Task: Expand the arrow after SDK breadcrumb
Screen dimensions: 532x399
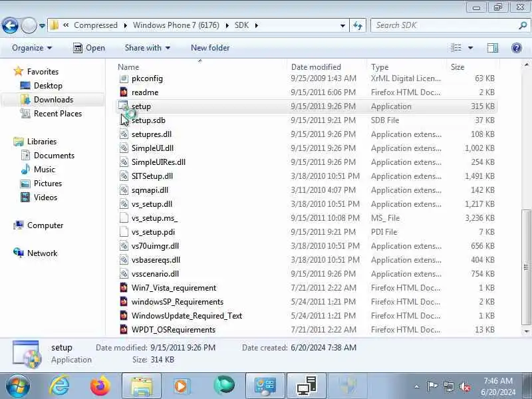Action: tap(256, 25)
